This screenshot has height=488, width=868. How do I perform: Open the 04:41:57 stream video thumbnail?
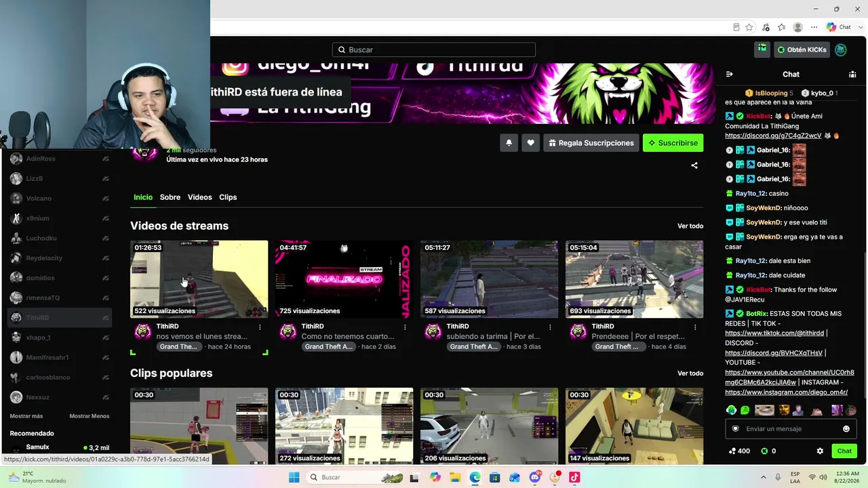[x=344, y=279]
